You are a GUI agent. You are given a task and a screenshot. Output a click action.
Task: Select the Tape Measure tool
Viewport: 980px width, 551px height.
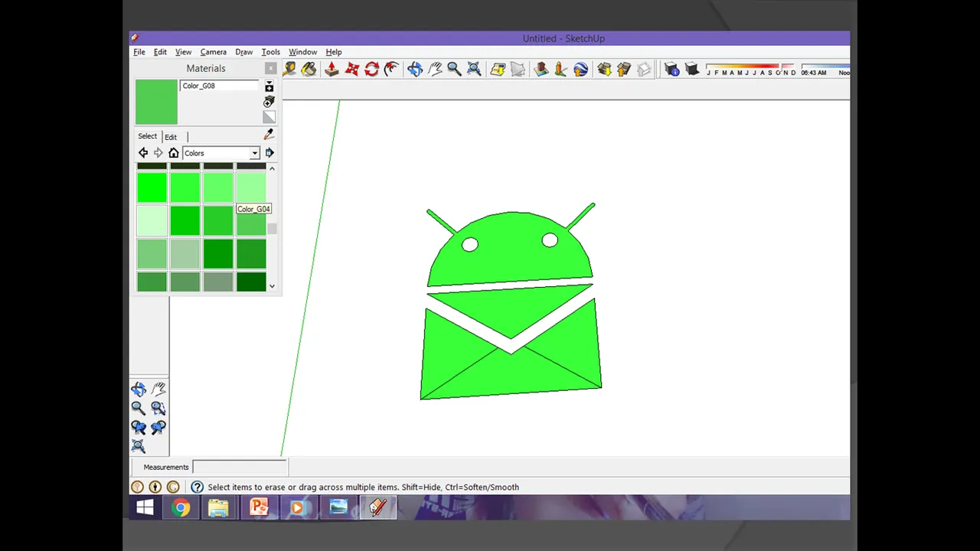(x=289, y=70)
